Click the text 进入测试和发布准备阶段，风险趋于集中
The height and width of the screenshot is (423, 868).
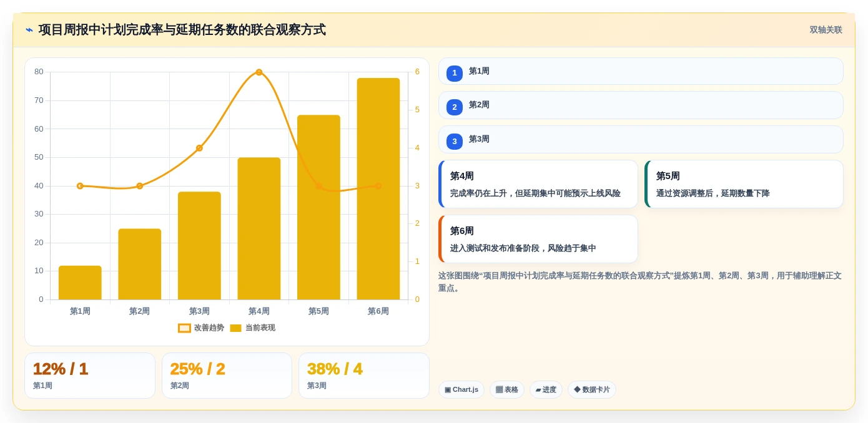pos(523,248)
